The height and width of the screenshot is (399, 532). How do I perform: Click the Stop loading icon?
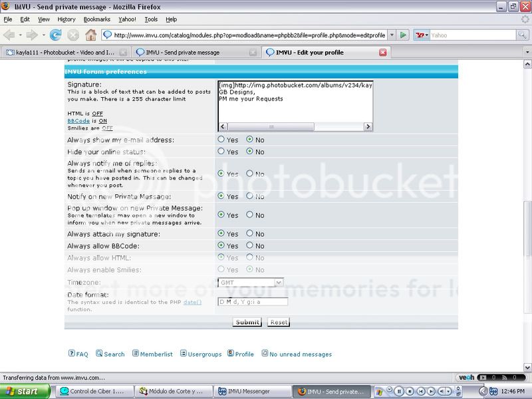click(73, 35)
